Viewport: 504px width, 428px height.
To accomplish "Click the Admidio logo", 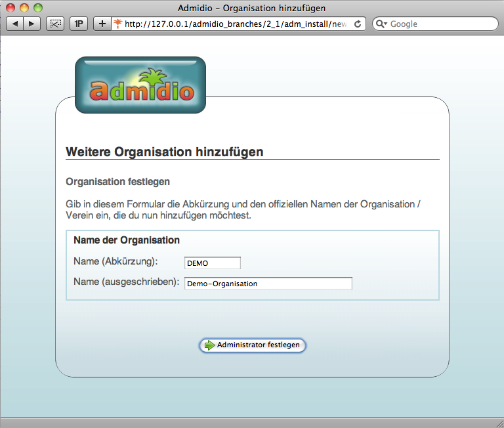I will click(140, 85).
